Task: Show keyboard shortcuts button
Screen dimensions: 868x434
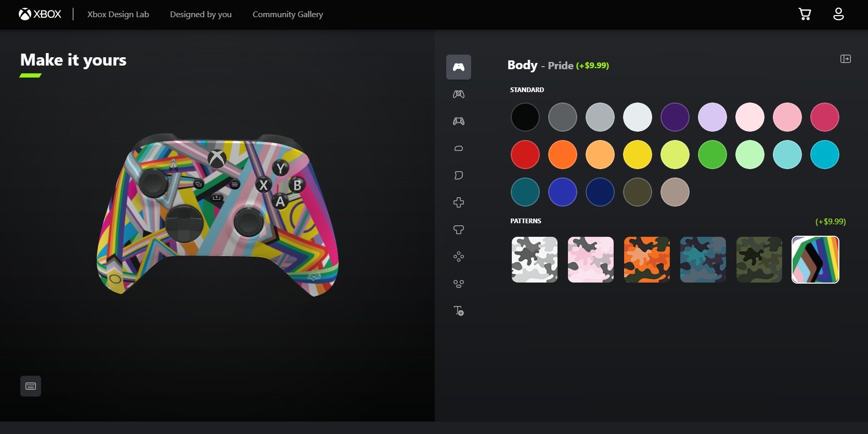Action: (x=31, y=386)
